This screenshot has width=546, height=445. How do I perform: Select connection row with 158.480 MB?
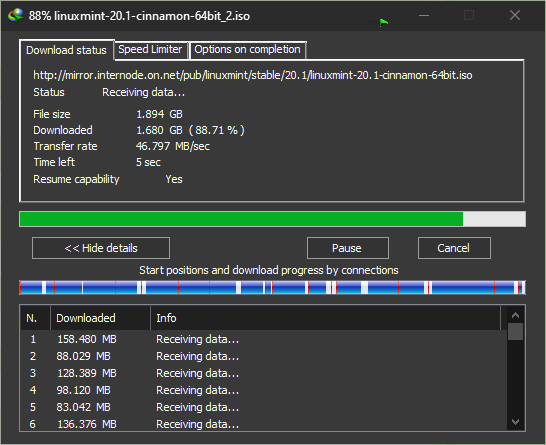point(264,339)
